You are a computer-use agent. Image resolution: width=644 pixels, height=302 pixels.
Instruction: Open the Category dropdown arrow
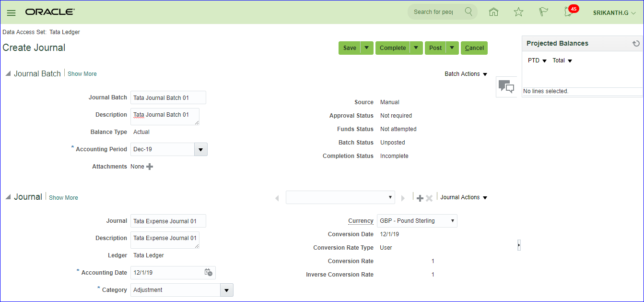click(226, 290)
